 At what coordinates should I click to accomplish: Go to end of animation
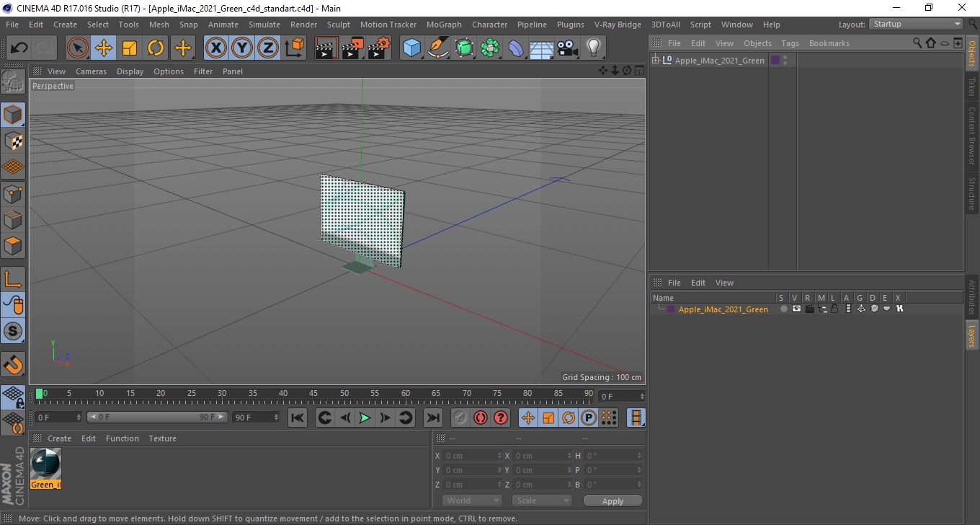pyautogui.click(x=433, y=418)
